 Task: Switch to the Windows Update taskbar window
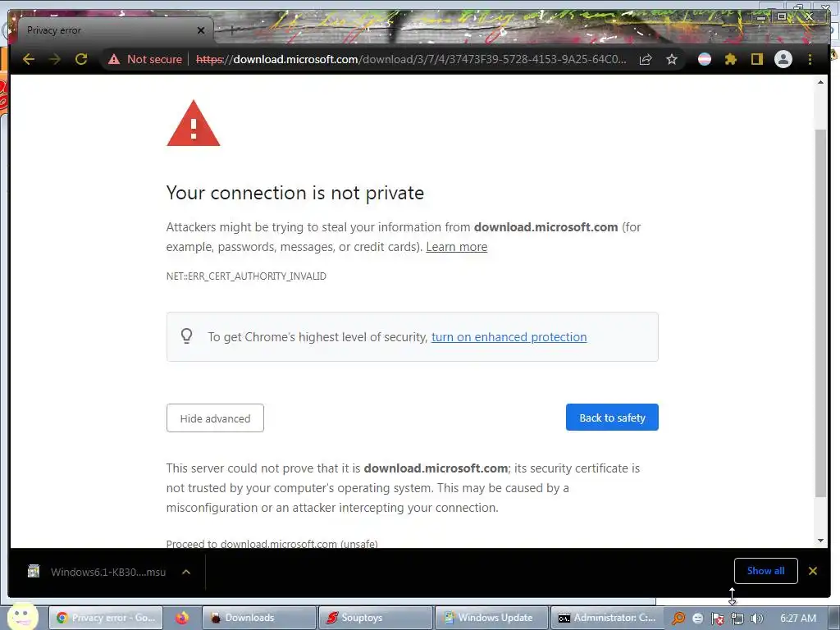coord(492,618)
